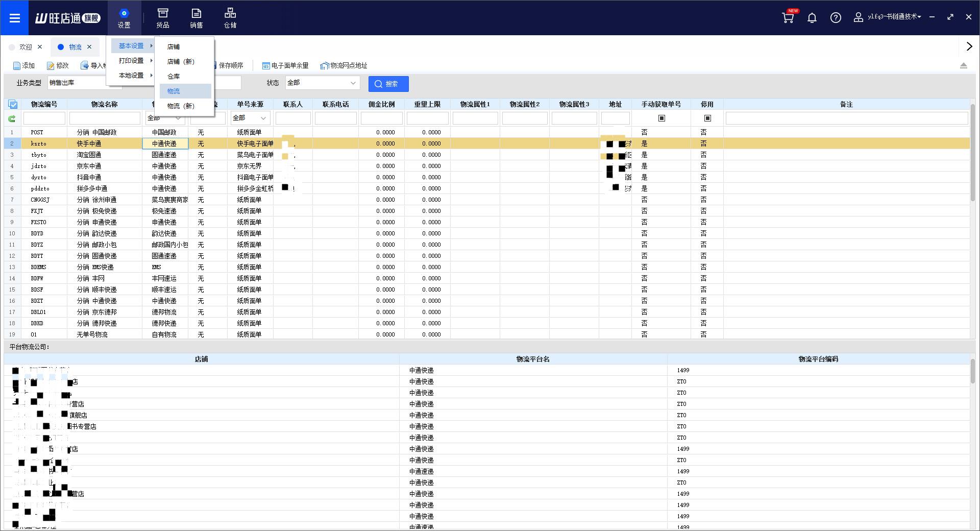Sort by the 物流编号 column header
This screenshot has height=531, width=980.
click(x=44, y=104)
